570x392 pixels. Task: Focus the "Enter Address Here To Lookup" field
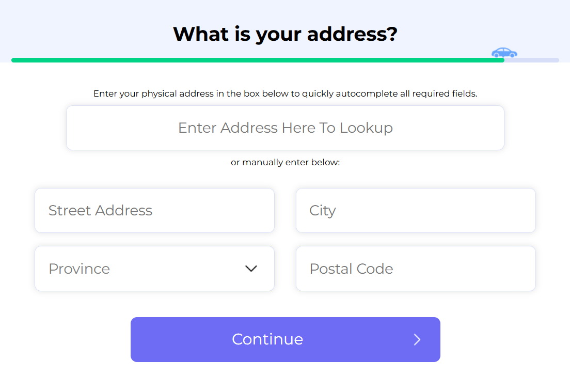(x=285, y=128)
